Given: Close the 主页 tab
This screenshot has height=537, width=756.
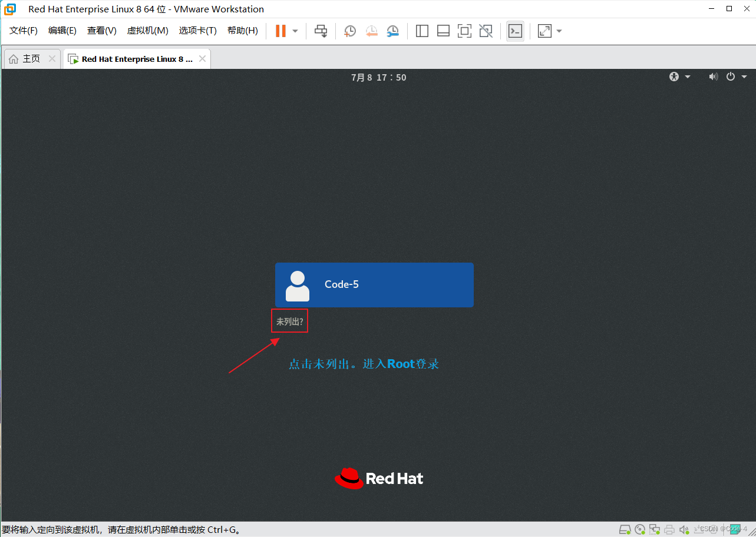Looking at the screenshot, I should click(52, 59).
